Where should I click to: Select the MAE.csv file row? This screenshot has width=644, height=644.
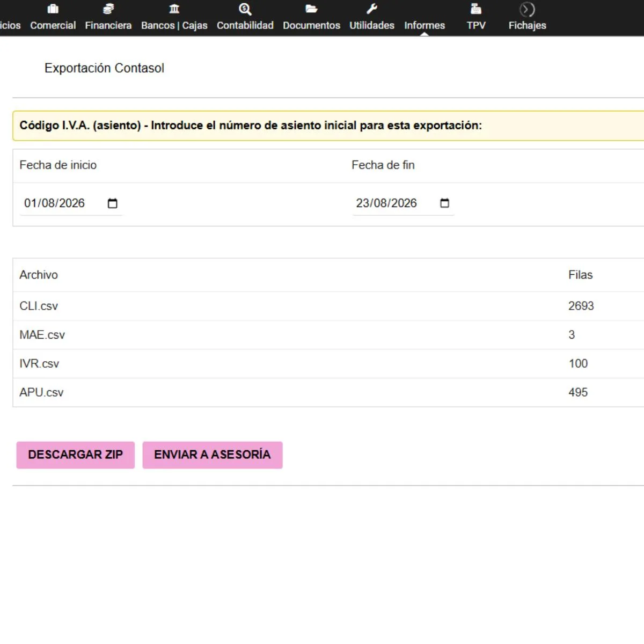point(328,335)
